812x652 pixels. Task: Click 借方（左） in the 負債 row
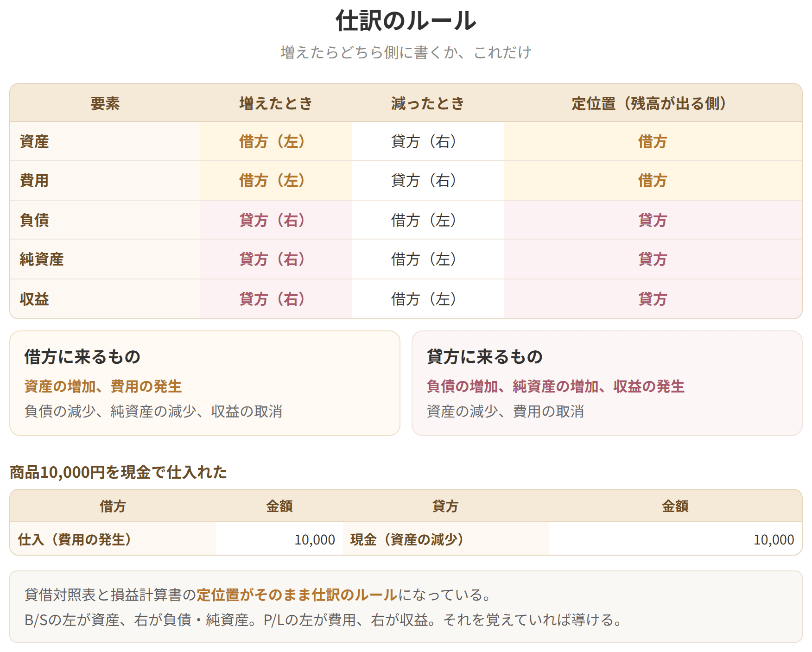pos(428,220)
